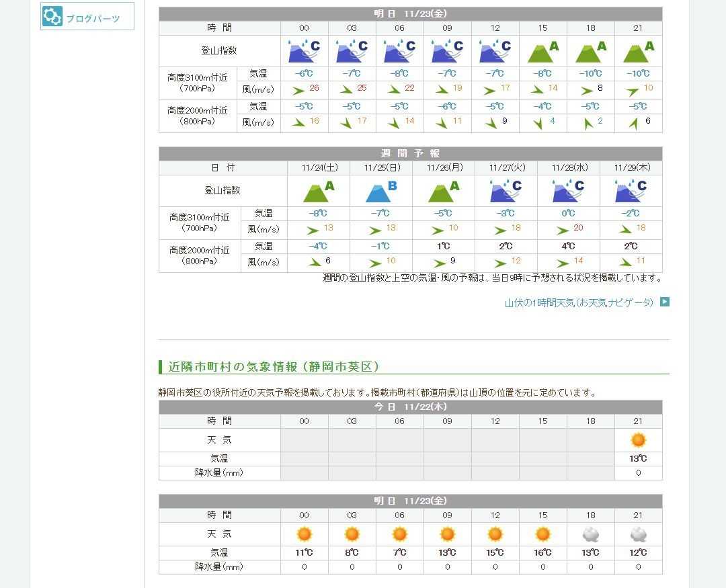Viewport: 726px width, 588px height.
Task: Click 今日 11/22(木) table header
Action: pyautogui.click(x=410, y=407)
